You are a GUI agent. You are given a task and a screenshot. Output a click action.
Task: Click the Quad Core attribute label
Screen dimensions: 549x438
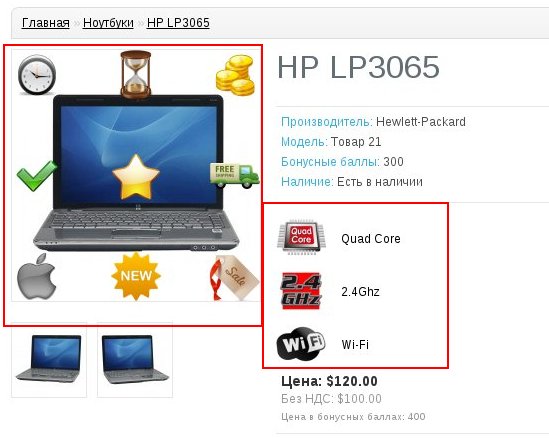click(x=371, y=239)
